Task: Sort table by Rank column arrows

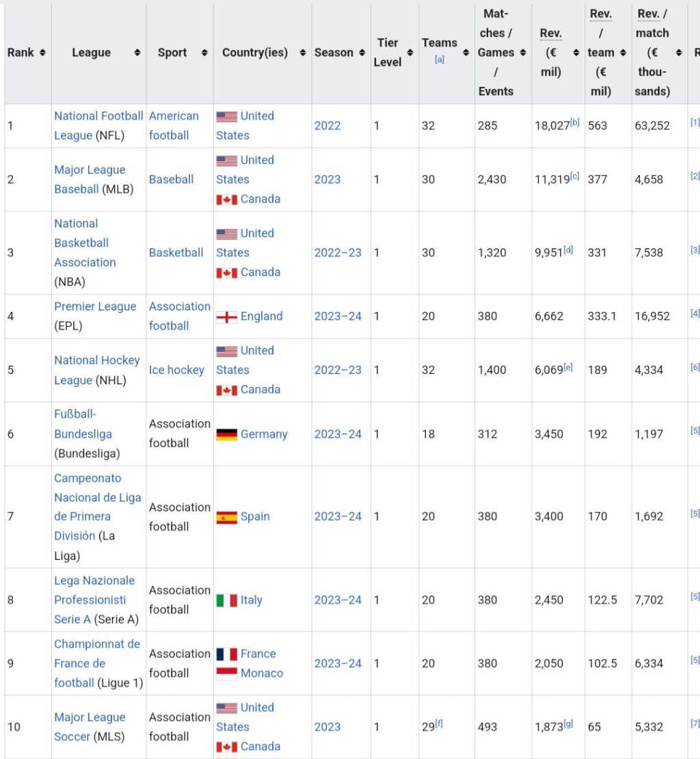Action: pos(42,52)
